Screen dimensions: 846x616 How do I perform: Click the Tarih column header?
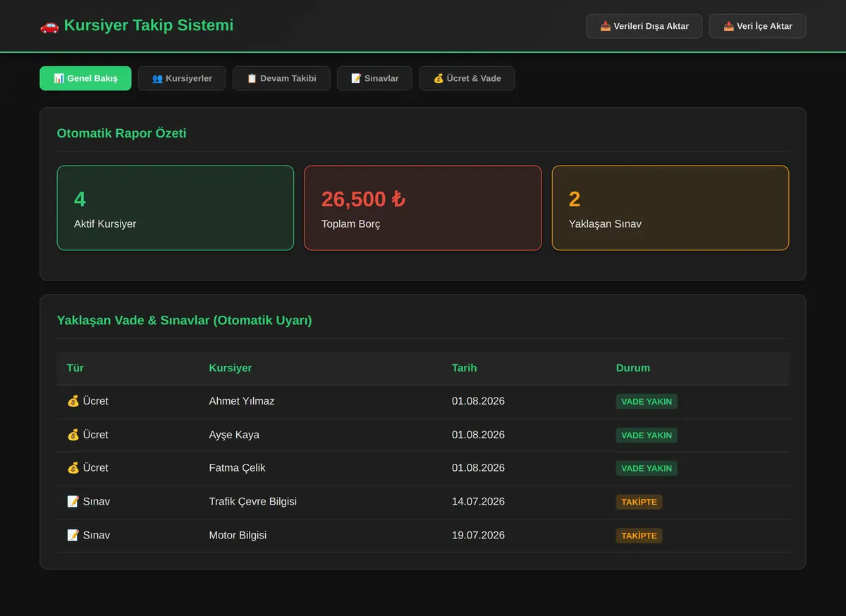pyautogui.click(x=465, y=368)
